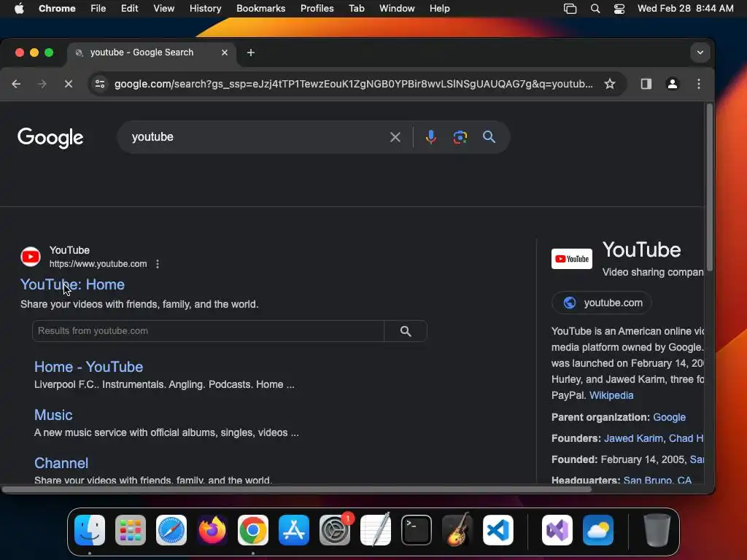Image resolution: width=747 pixels, height=560 pixels.
Task: Open the Bookmarks menu
Action: tap(260, 8)
